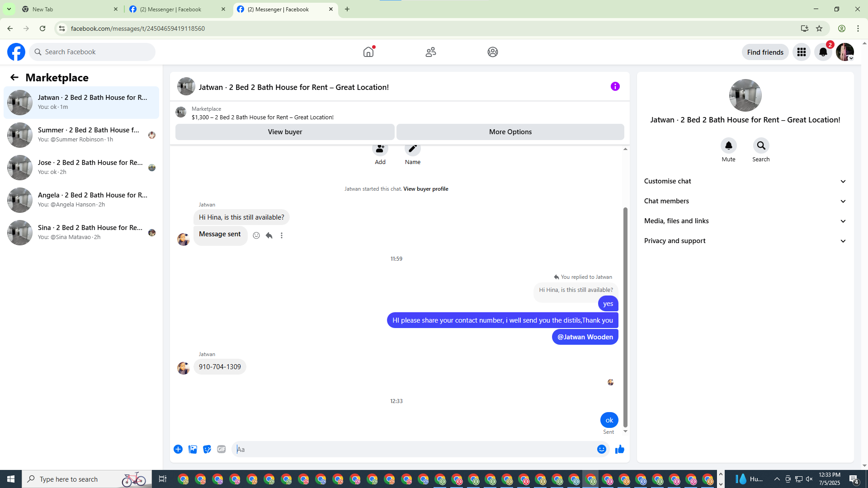Open Facebook notifications bell
Viewport: 868px width, 488px height.
pyautogui.click(x=823, y=52)
